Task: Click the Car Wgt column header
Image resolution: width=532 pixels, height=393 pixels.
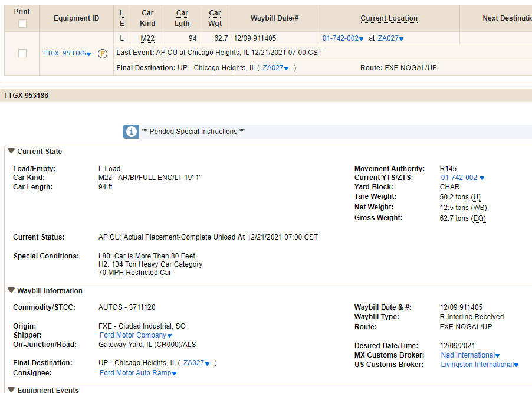Action: pos(215,18)
